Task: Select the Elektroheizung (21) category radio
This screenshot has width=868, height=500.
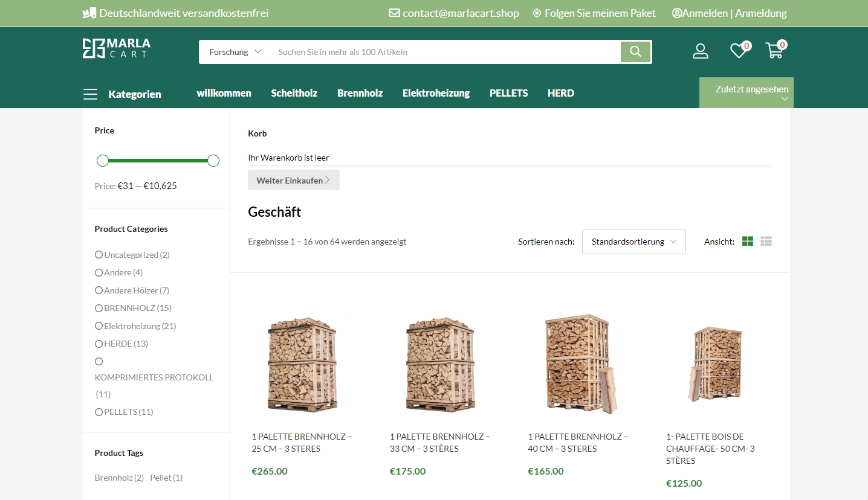Action: (99, 326)
